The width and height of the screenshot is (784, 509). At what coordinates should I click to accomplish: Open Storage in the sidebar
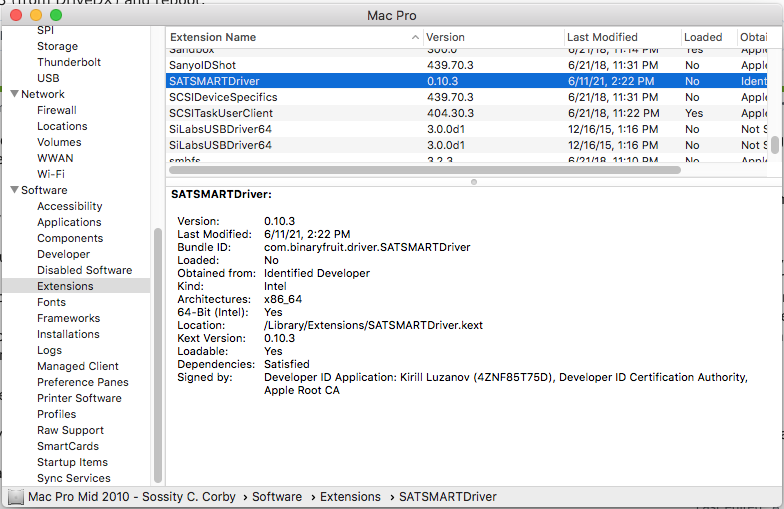[x=58, y=46]
